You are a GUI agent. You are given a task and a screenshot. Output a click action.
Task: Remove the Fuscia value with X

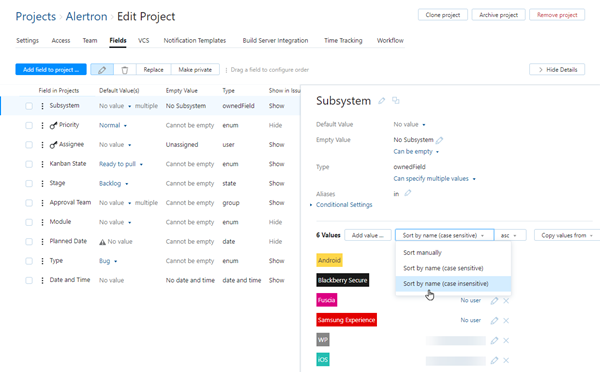(506, 301)
